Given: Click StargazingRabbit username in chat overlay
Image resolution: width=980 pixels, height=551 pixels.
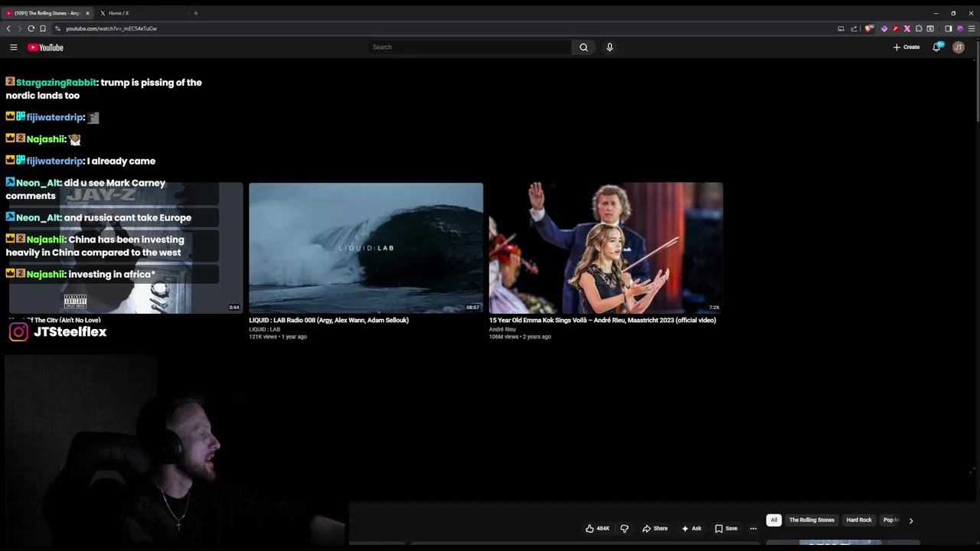Looking at the screenshot, I should pyautogui.click(x=57, y=83).
